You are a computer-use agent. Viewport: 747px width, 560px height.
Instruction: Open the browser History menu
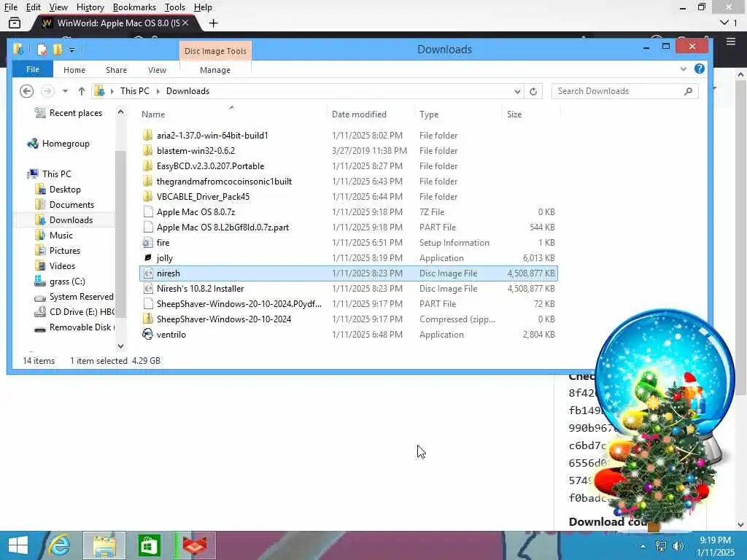(x=90, y=7)
